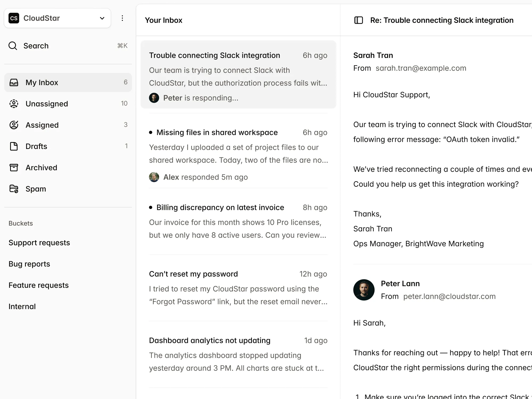This screenshot has height=399, width=532.
Task: Click the Unassigned person icon
Action: pos(14,104)
